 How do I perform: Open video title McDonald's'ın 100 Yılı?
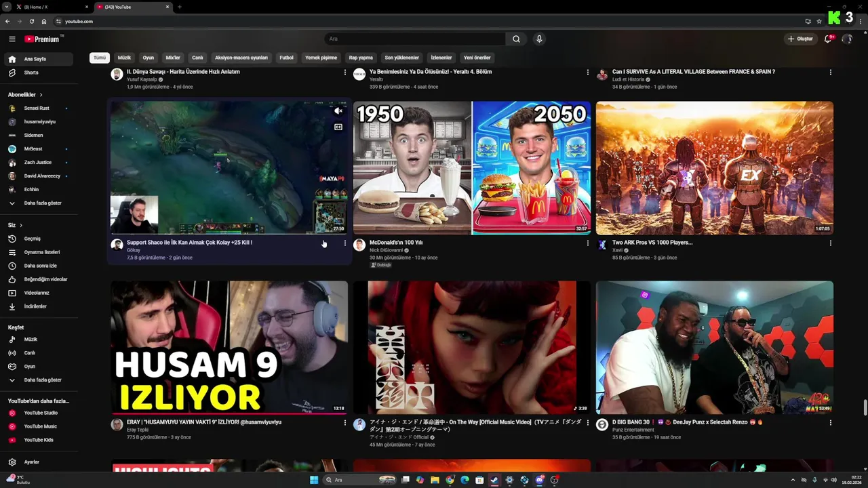pyautogui.click(x=396, y=243)
